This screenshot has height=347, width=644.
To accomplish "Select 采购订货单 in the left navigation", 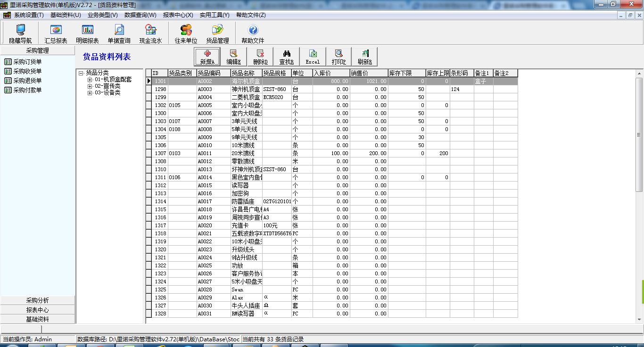I will pos(27,62).
